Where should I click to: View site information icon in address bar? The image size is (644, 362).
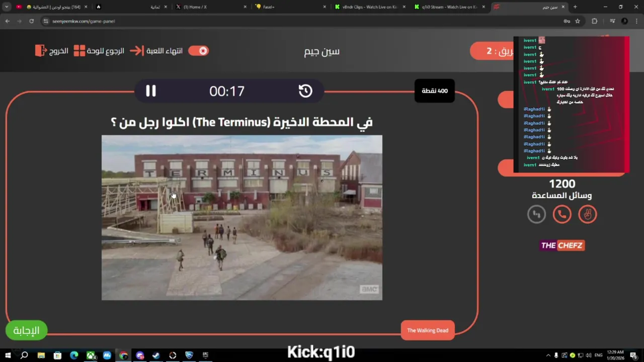[46, 21]
